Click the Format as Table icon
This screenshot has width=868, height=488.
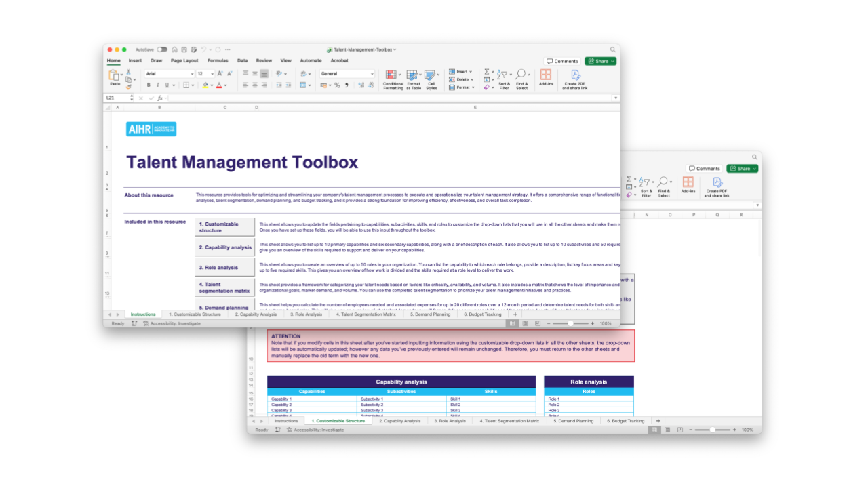(413, 79)
